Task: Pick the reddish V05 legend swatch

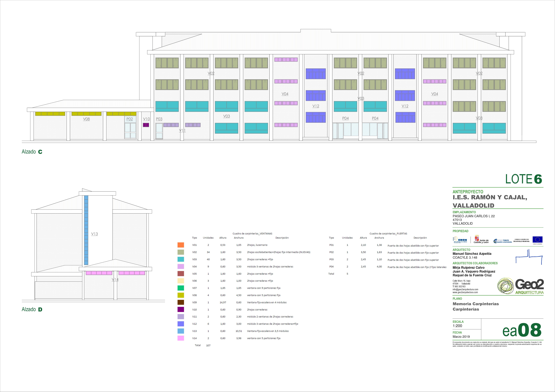Action: [181, 274]
